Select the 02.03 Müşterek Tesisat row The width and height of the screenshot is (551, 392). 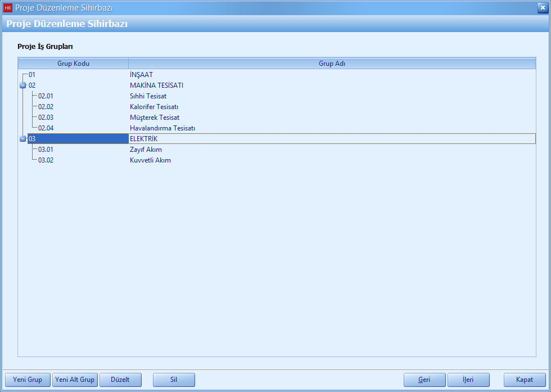tap(154, 118)
